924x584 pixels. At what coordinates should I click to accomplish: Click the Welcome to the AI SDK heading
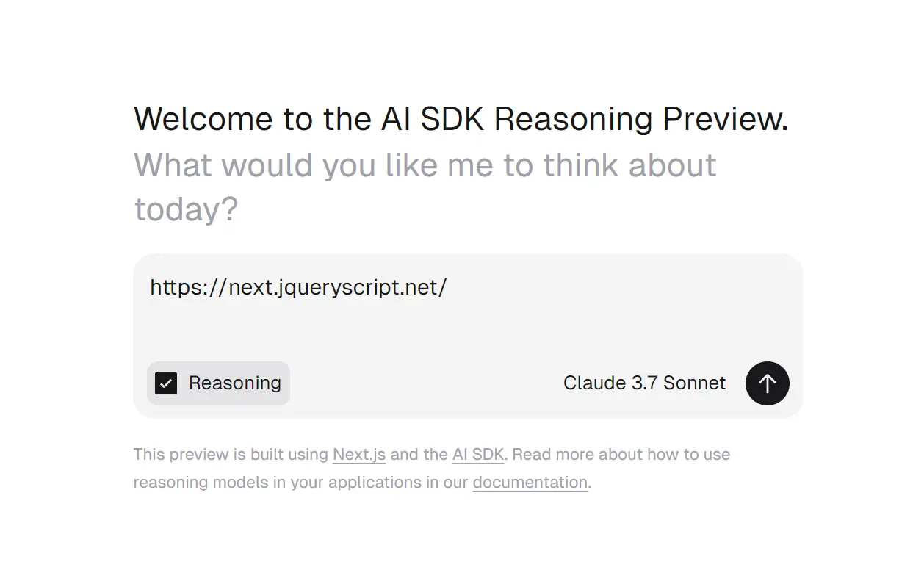(x=461, y=119)
